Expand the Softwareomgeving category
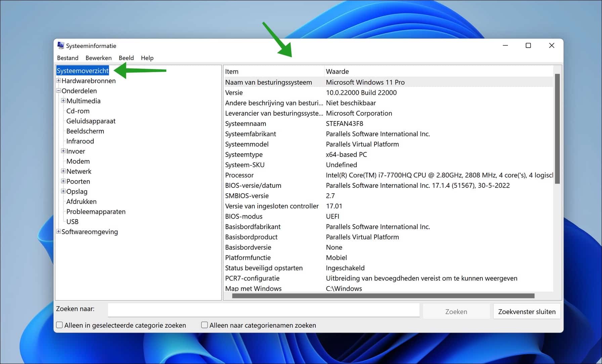The width and height of the screenshot is (602, 364). [x=59, y=231]
